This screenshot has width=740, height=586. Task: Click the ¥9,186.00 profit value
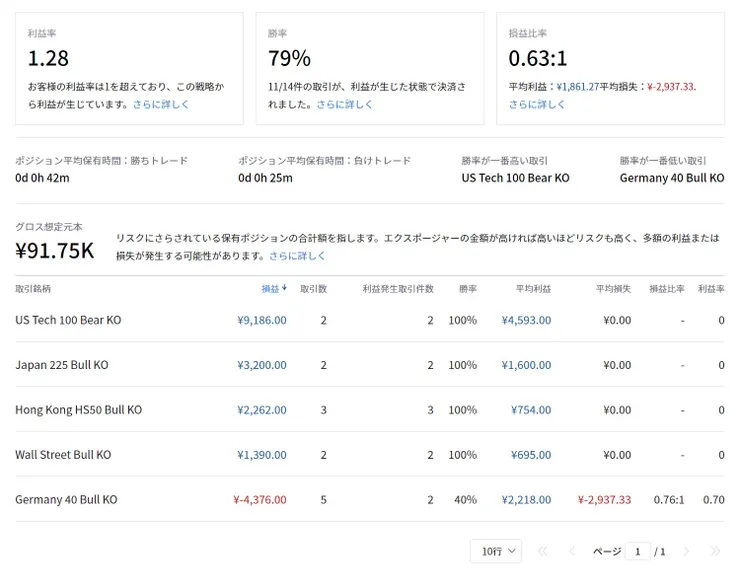tap(262, 320)
